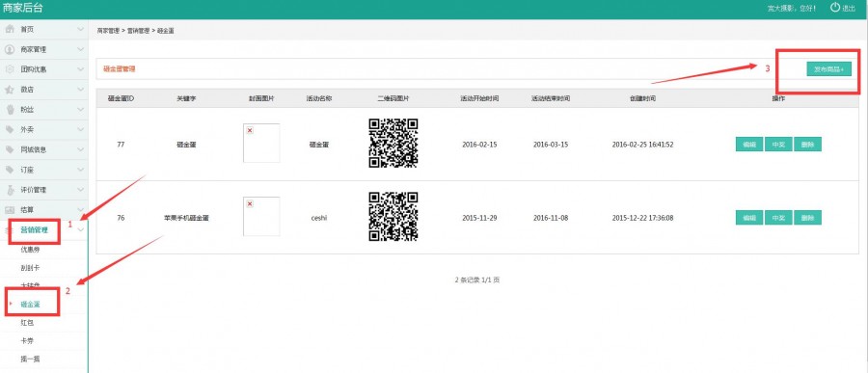Click the QR code for ID 77
The height and width of the screenshot is (373, 868).
[393, 143]
